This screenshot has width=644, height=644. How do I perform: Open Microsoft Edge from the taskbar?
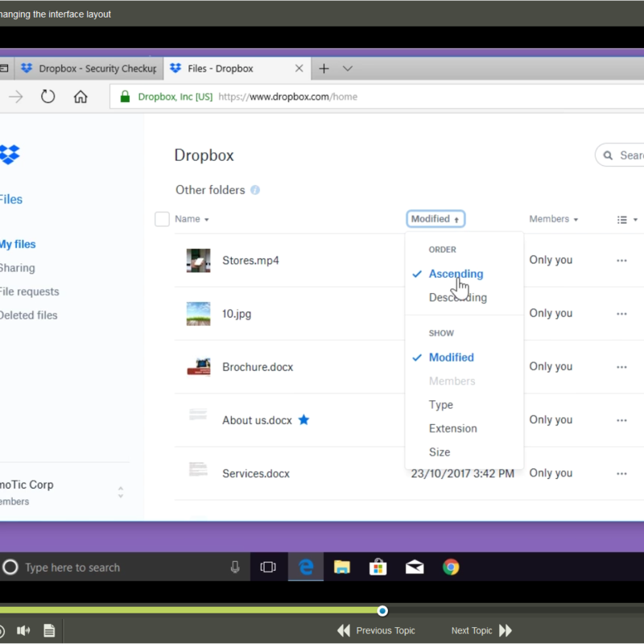[306, 568]
